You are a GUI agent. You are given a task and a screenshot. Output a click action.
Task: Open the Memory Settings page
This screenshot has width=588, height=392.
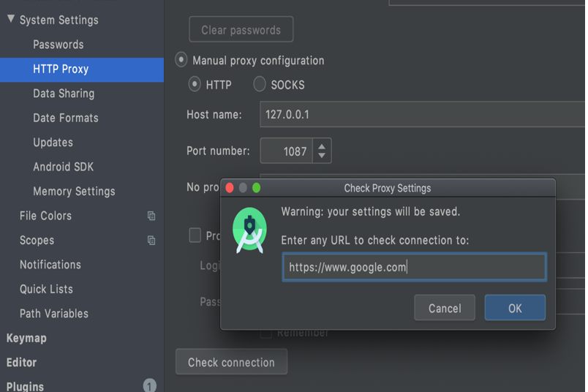tap(74, 192)
